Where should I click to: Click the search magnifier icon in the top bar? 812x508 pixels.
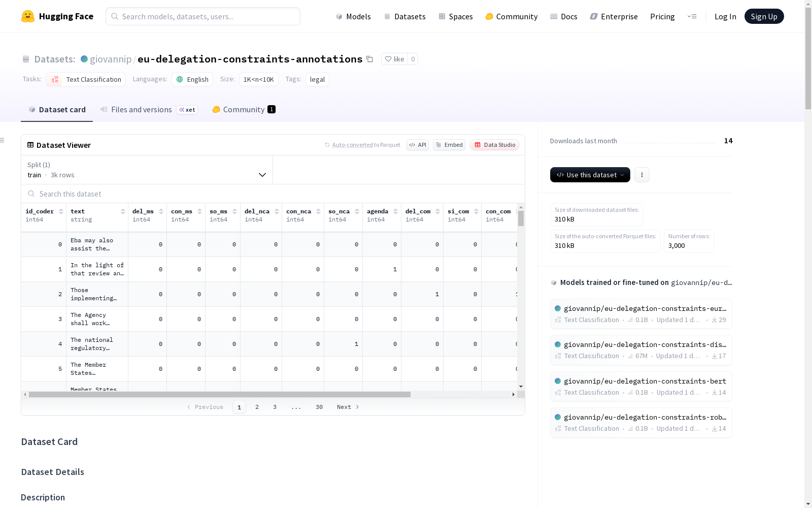[x=115, y=16]
